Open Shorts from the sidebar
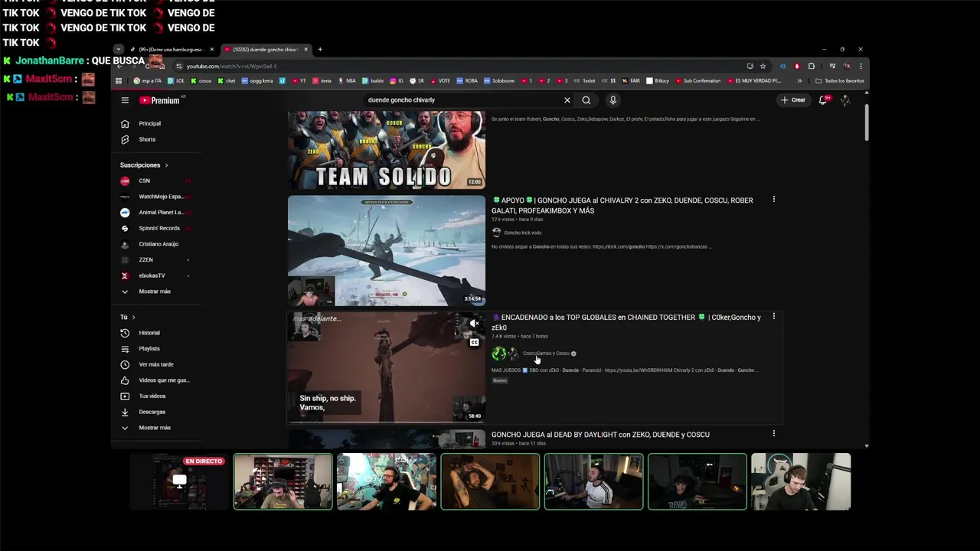Image resolution: width=980 pixels, height=551 pixels. [x=147, y=139]
